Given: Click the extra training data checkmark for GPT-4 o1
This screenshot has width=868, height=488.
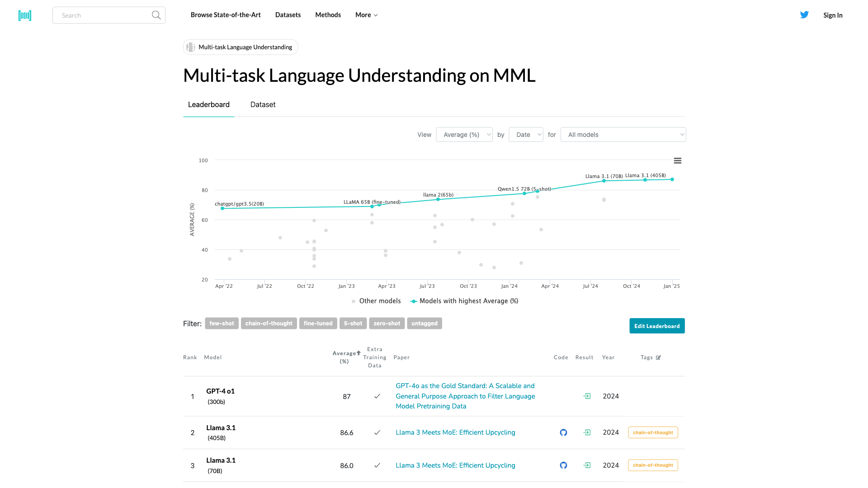Looking at the screenshot, I should pyautogui.click(x=377, y=396).
